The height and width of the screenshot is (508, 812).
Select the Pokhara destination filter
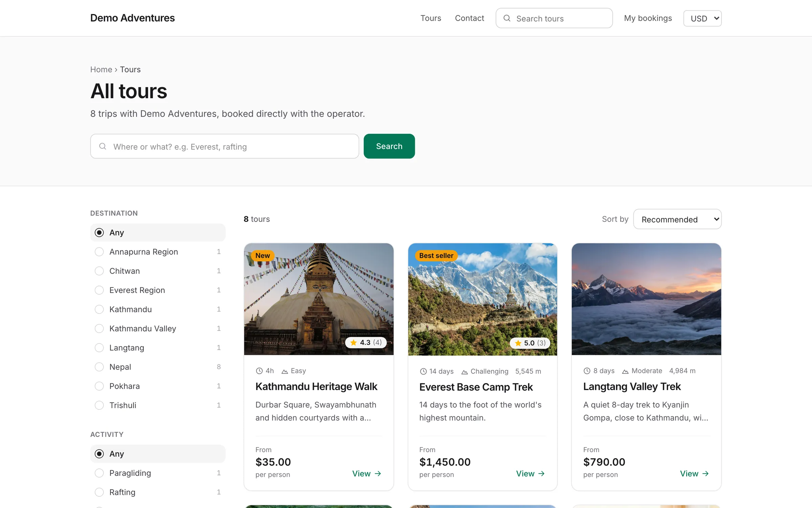[158, 386]
